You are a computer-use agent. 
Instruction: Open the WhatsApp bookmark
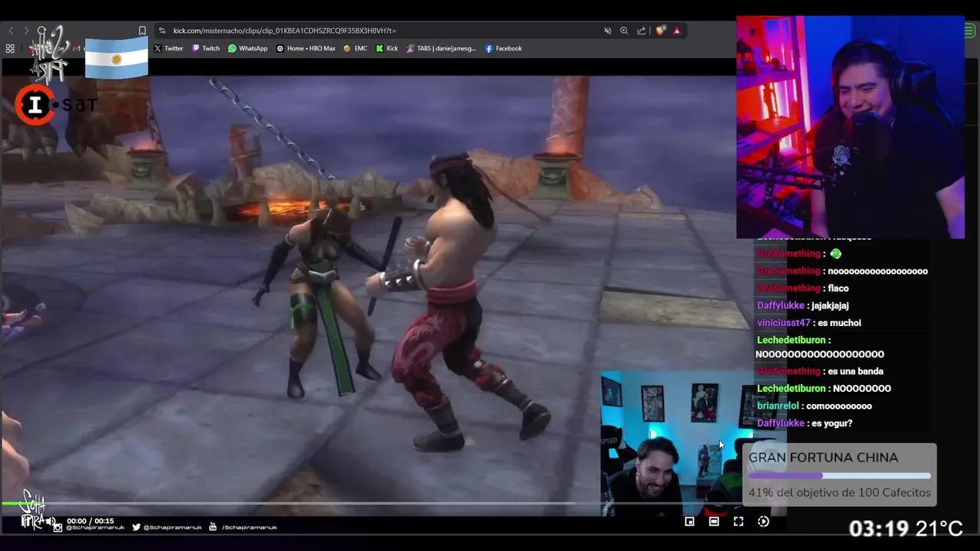tap(248, 48)
